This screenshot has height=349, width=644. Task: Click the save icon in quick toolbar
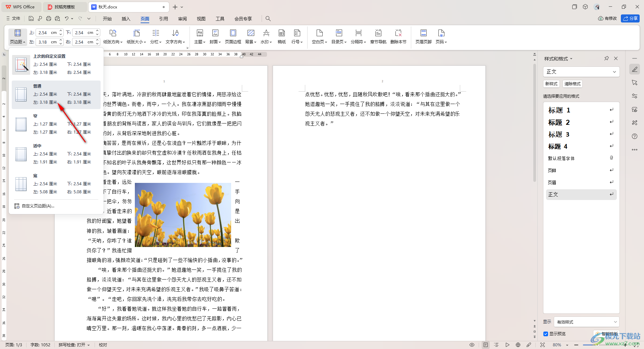click(31, 18)
